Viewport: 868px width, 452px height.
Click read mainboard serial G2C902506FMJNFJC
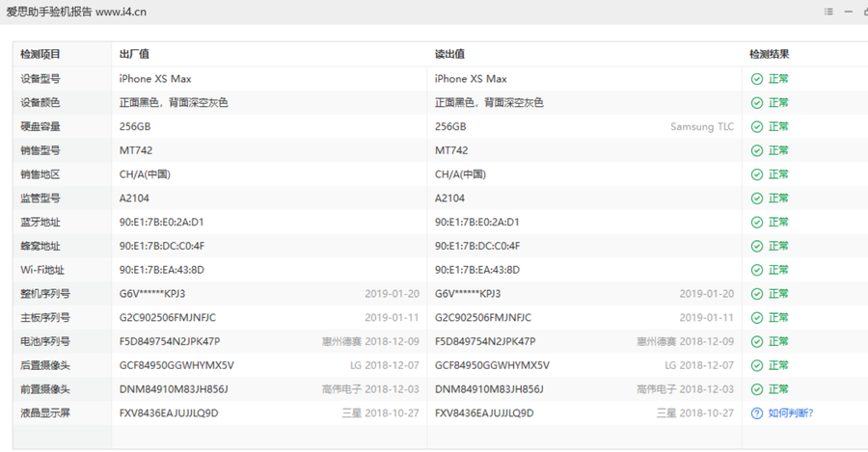click(x=483, y=318)
